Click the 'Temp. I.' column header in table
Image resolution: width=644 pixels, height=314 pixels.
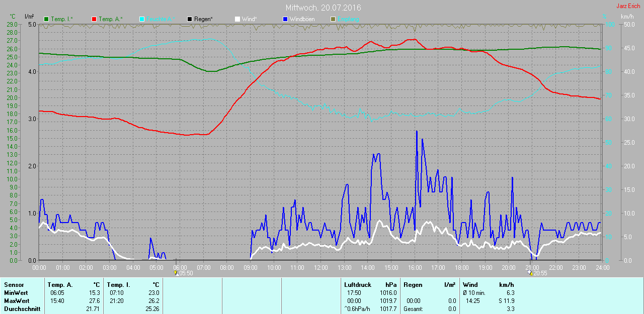pos(120,285)
